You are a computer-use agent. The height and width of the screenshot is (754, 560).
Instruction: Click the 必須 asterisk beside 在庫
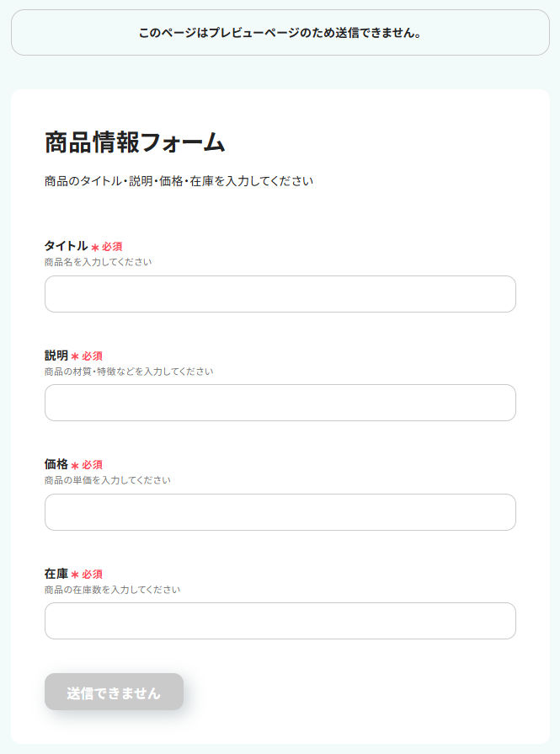coord(75,575)
